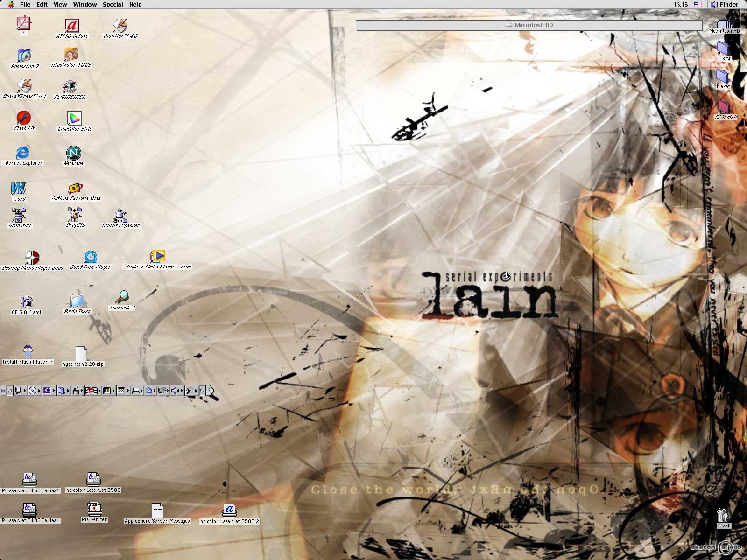The width and height of the screenshot is (747, 560).
Task: Click the Finder application switcher
Action: coord(724,5)
